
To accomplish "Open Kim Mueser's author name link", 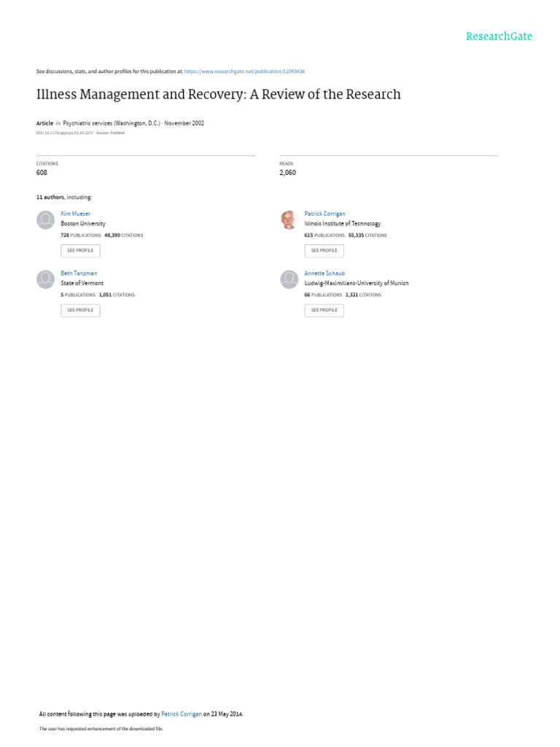I will [75, 214].
